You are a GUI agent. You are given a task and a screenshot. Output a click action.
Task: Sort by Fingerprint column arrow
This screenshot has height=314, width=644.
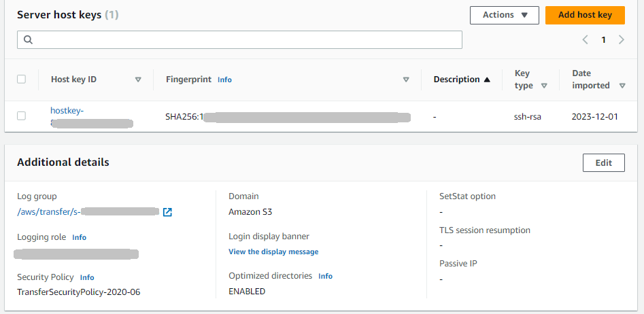pos(406,80)
